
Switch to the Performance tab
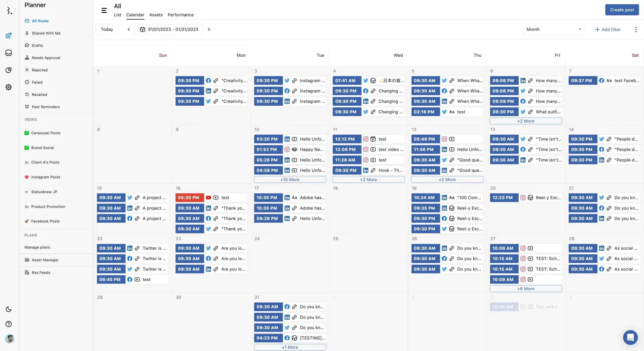pyautogui.click(x=180, y=15)
